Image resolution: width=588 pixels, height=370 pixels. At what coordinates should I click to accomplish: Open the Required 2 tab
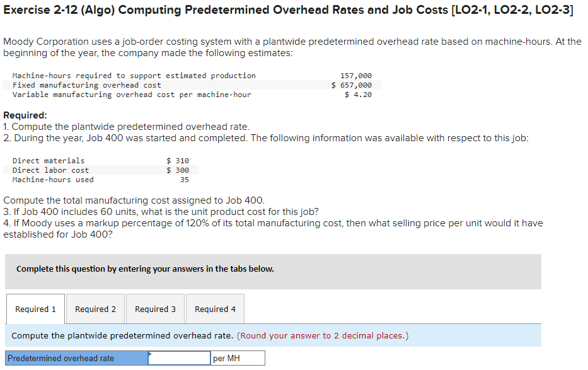tap(95, 309)
